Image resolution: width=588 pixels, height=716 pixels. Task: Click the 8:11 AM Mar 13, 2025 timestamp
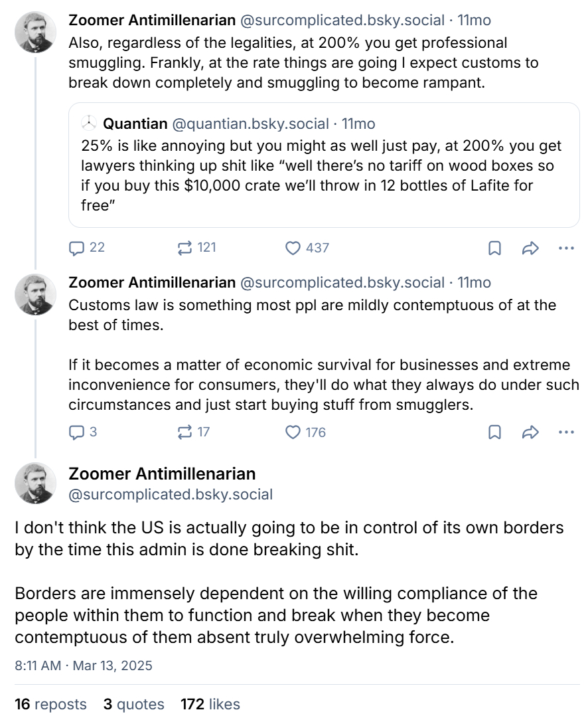pyautogui.click(x=84, y=665)
